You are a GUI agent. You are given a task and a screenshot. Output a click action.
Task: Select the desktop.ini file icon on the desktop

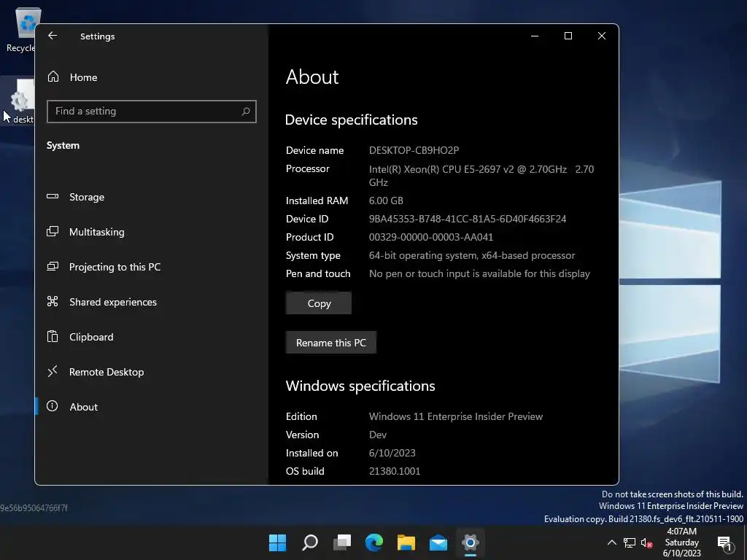point(19,101)
